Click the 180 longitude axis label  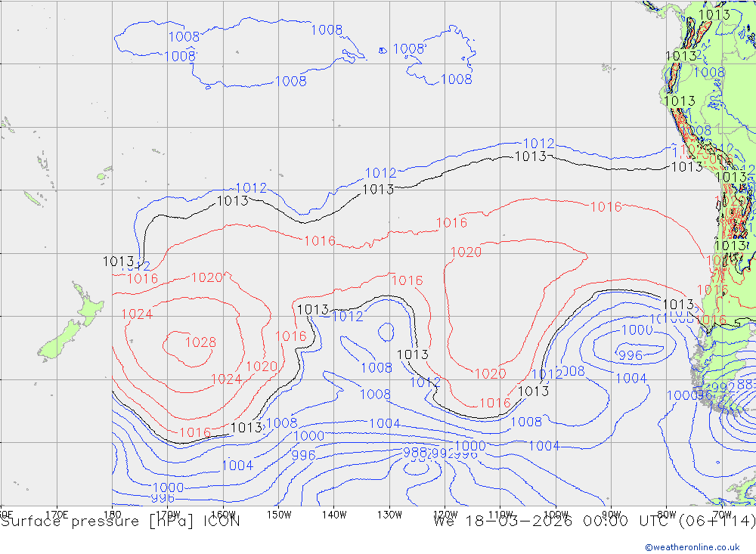click(112, 515)
